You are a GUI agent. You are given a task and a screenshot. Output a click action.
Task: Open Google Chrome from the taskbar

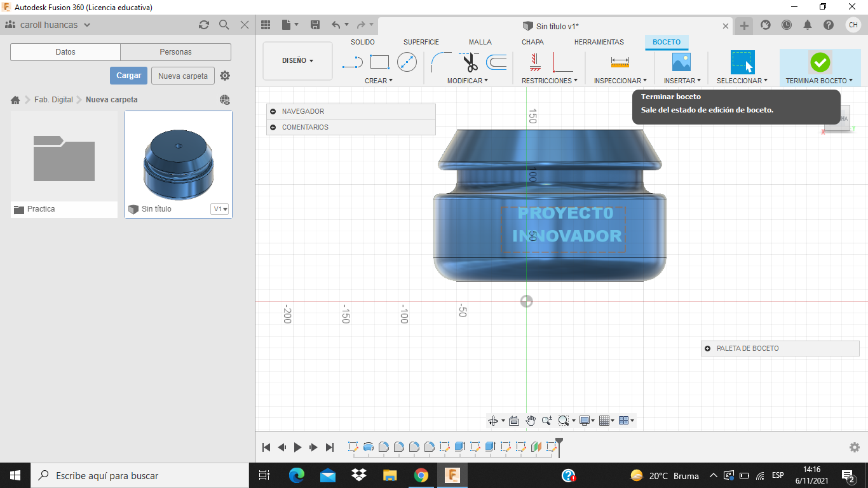click(x=421, y=475)
